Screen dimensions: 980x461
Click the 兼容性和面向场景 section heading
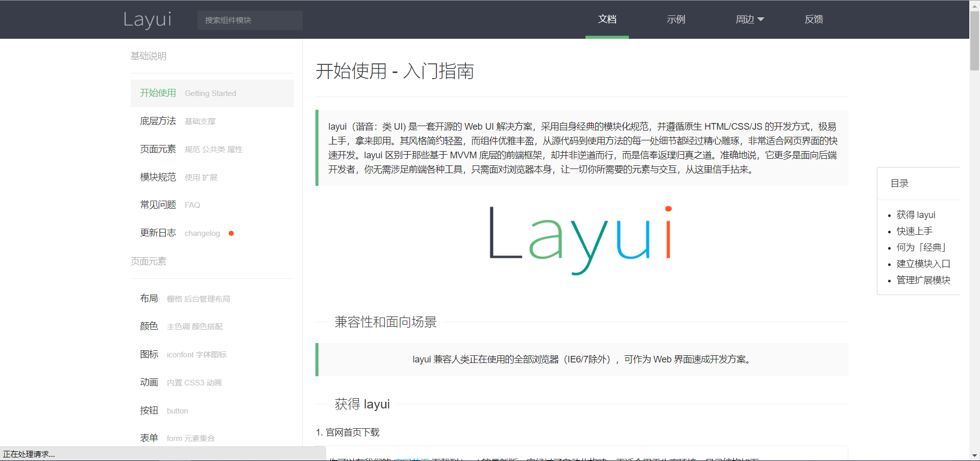[385, 322]
